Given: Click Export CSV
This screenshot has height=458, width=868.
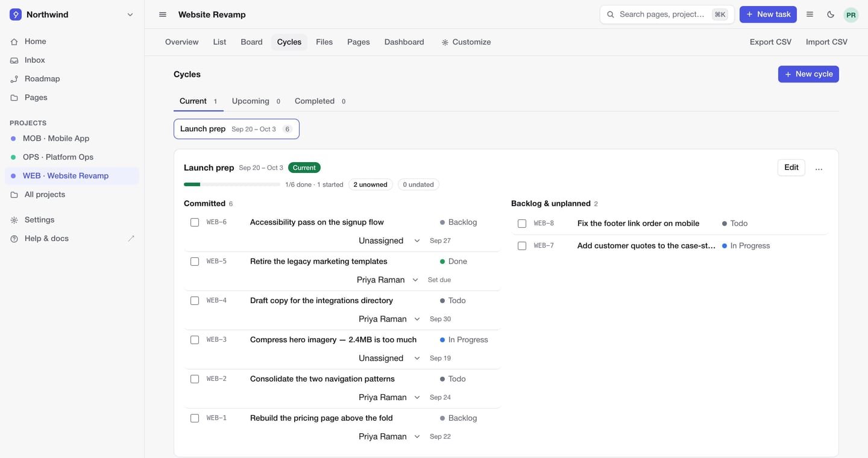Looking at the screenshot, I should click(770, 42).
